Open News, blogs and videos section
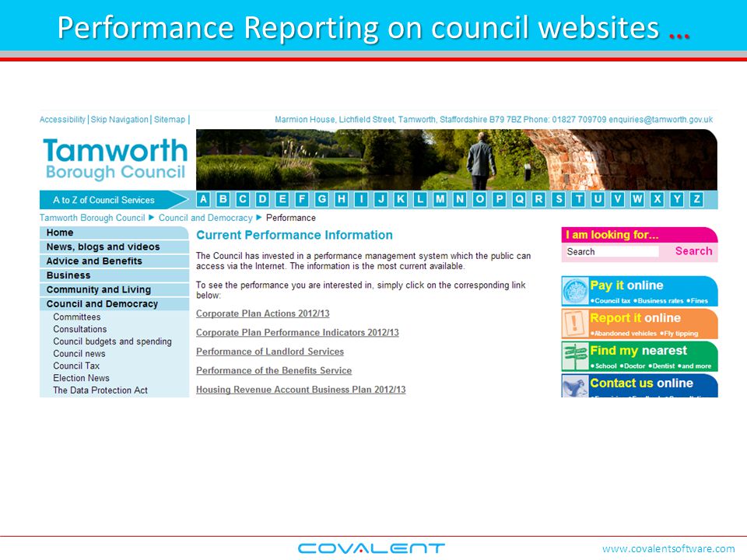 click(x=114, y=247)
